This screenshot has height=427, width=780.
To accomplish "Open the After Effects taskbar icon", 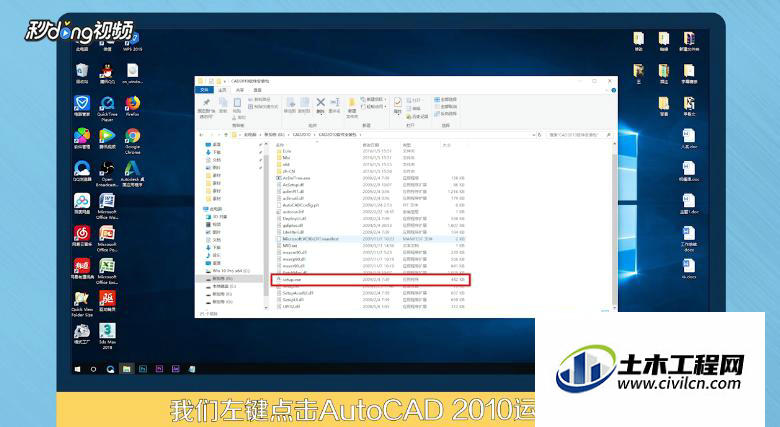I will click(x=176, y=369).
